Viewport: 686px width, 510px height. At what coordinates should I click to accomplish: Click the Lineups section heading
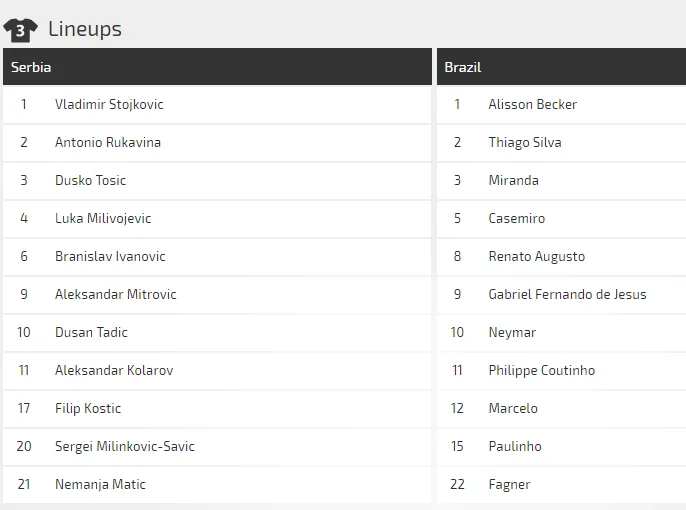point(85,29)
